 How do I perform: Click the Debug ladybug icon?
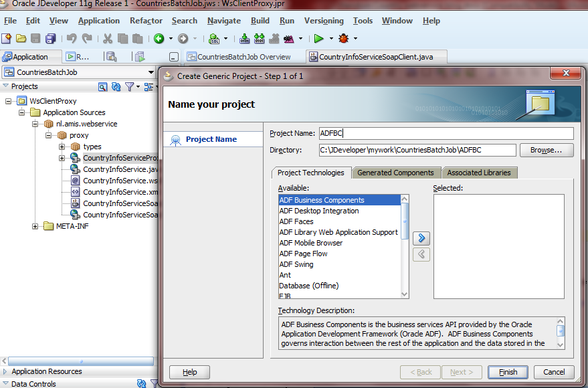point(343,39)
